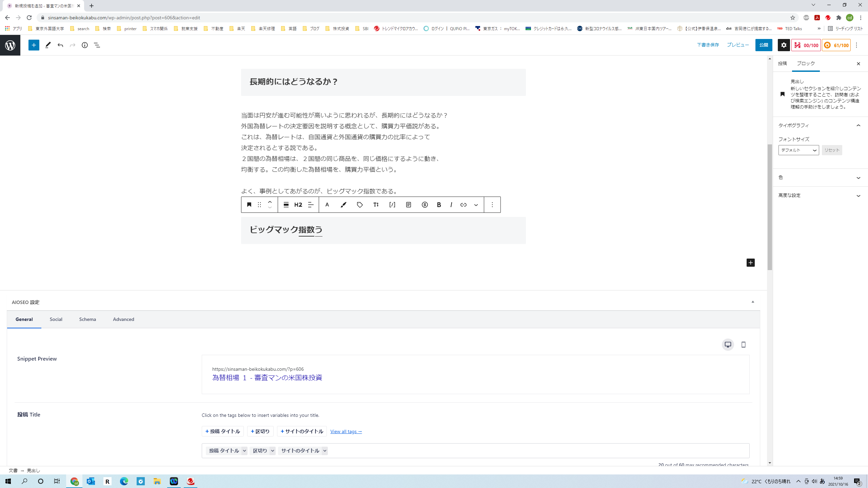Insert a link from block toolbar
This screenshot has height=488, width=868.
tap(463, 205)
